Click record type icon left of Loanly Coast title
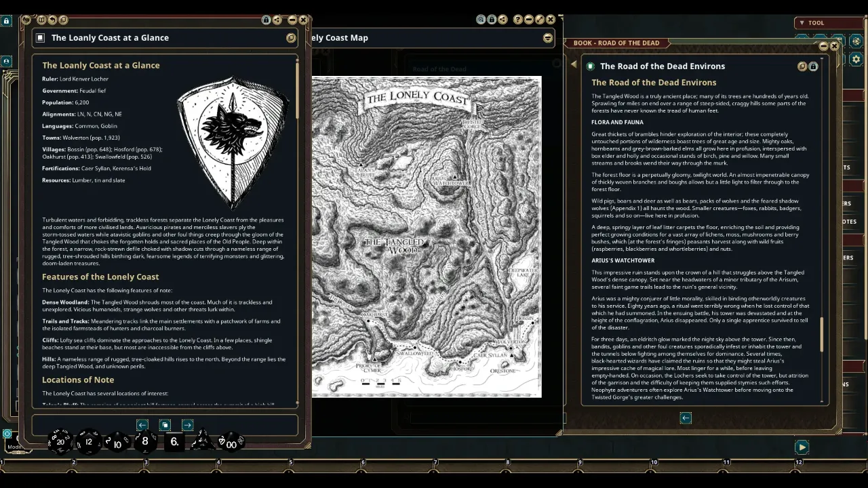Screen dimensions: 868x488 pyautogui.click(x=40, y=38)
